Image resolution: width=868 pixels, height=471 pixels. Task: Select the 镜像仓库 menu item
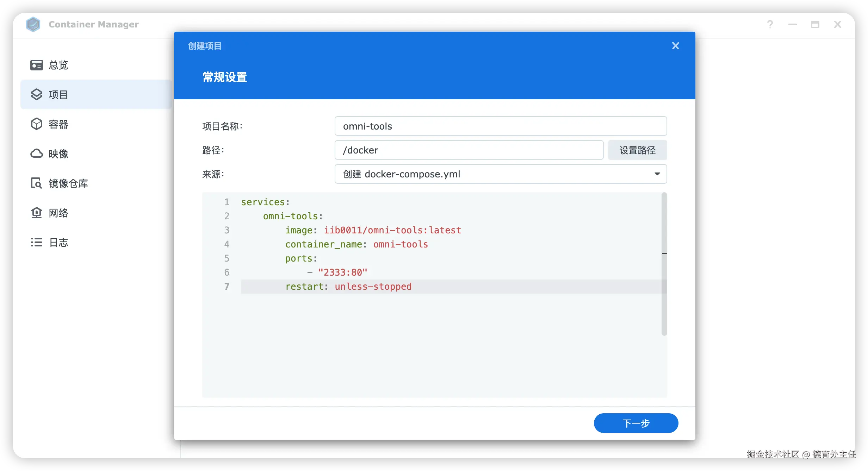[68, 183]
